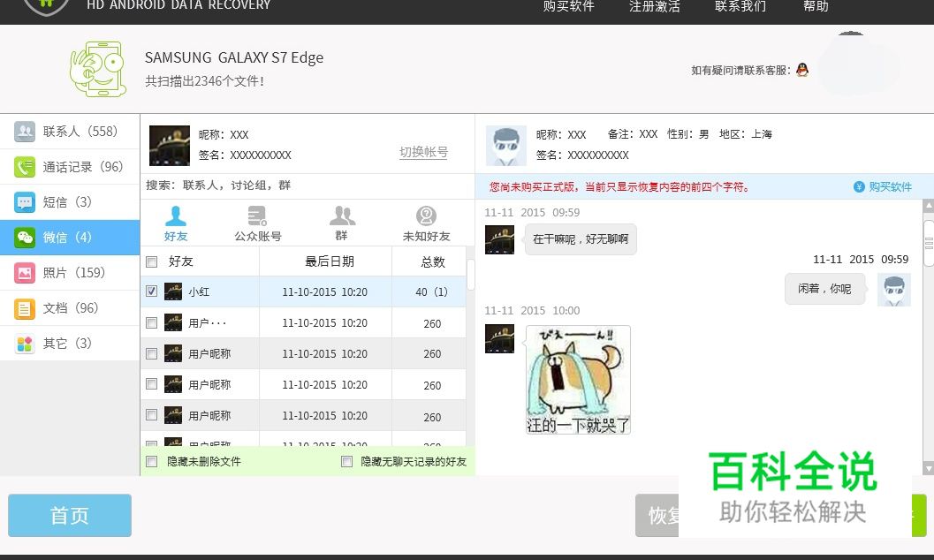Click the contact avatar in chat header

pyautogui.click(x=505, y=145)
